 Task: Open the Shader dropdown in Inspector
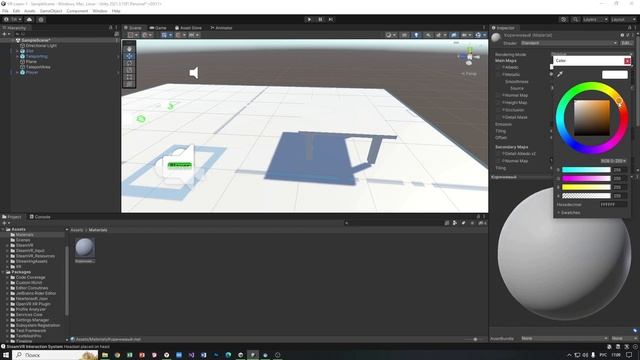tap(569, 43)
